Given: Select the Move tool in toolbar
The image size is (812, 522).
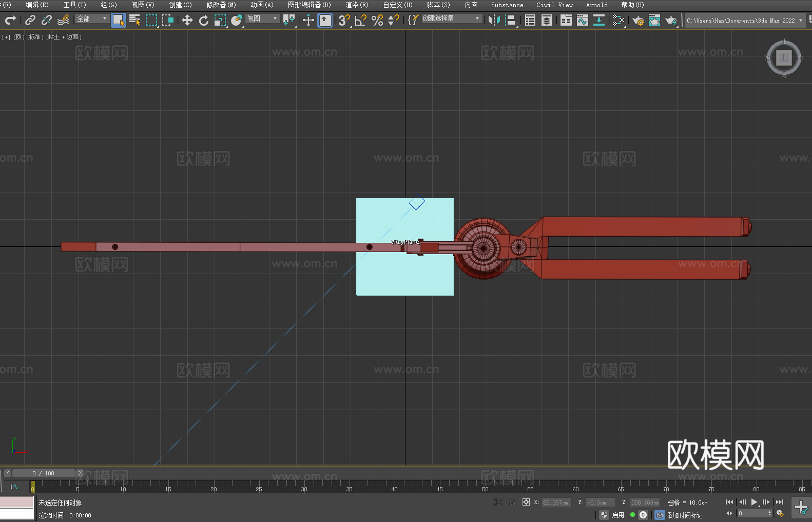Looking at the screenshot, I should pos(187,20).
